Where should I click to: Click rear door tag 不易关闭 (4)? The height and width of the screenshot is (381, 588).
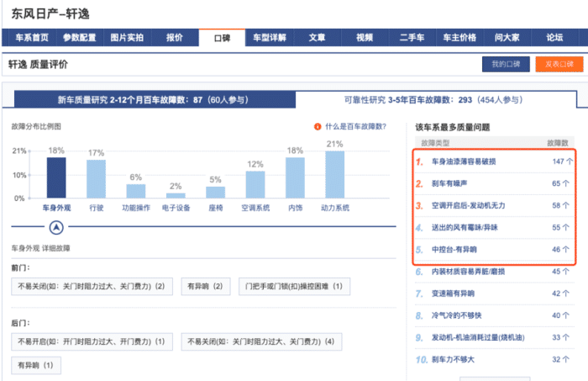(x=261, y=341)
